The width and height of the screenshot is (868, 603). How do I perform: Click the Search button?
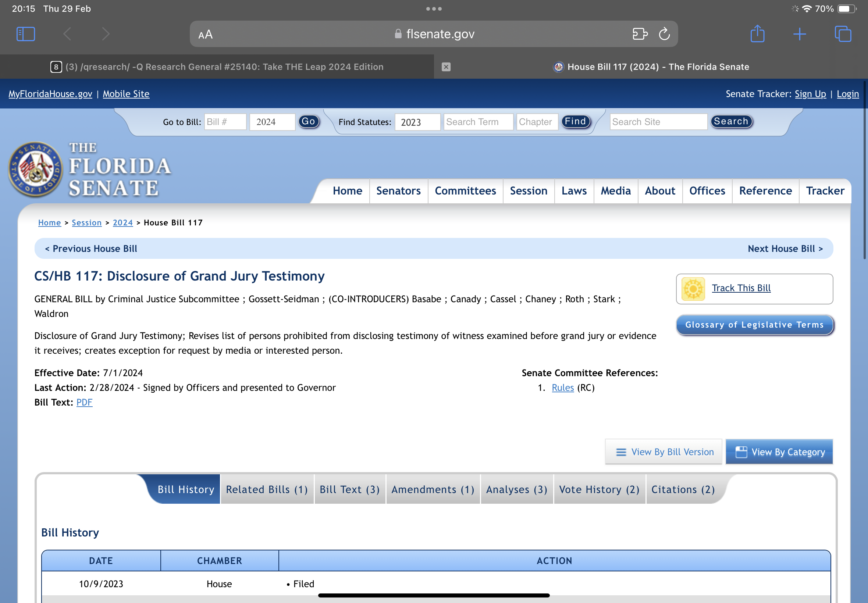(x=731, y=121)
